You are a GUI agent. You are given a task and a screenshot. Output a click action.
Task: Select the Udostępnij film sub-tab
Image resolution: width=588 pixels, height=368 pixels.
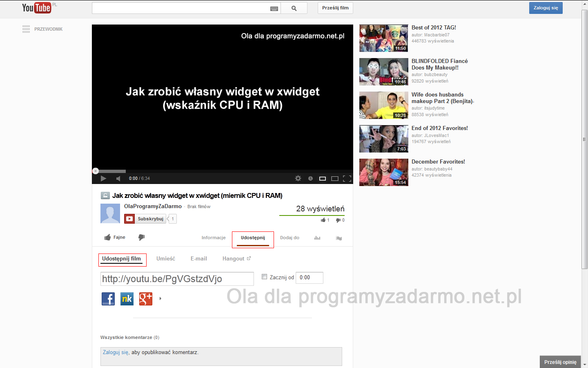click(x=121, y=259)
